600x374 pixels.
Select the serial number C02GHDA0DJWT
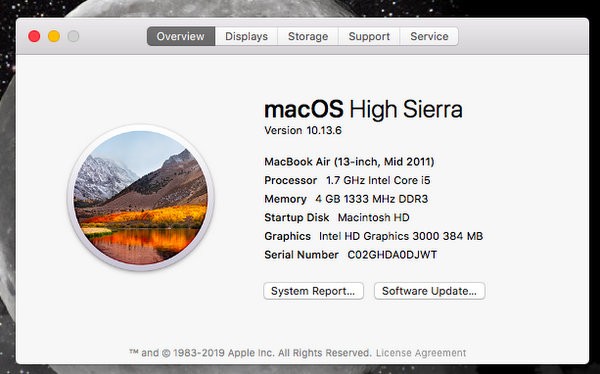pos(392,255)
